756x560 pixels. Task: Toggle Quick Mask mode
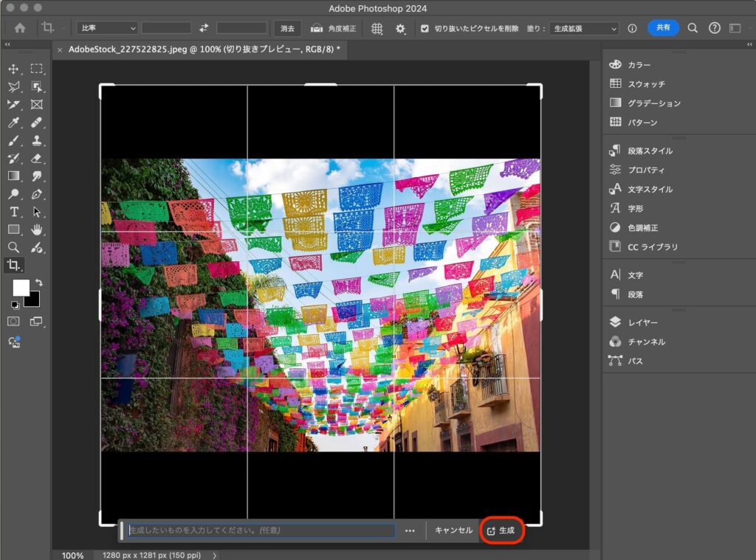tap(13, 322)
